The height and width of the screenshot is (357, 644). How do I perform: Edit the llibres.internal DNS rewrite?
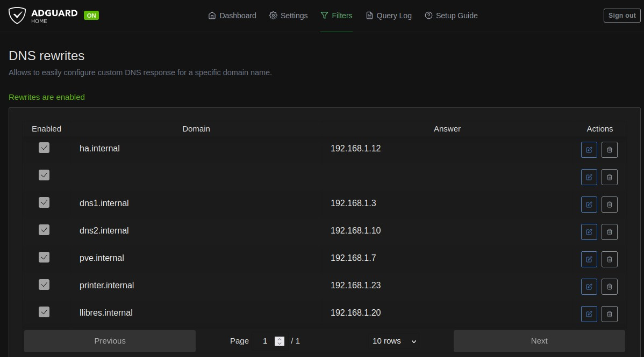[589, 314]
